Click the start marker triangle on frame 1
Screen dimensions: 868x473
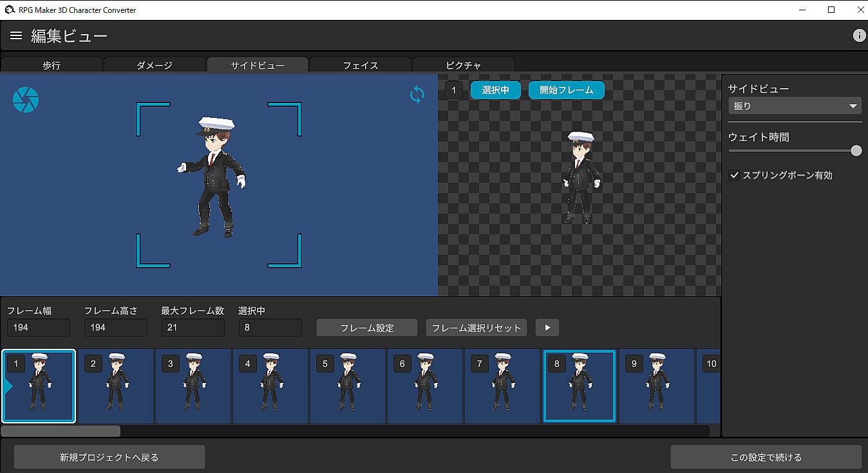click(x=8, y=386)
